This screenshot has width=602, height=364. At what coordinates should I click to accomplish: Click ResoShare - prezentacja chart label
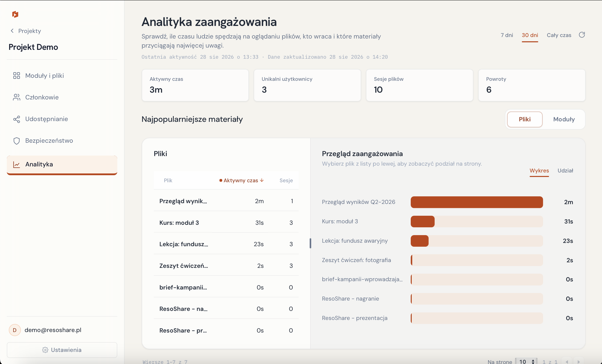point(355,318)
